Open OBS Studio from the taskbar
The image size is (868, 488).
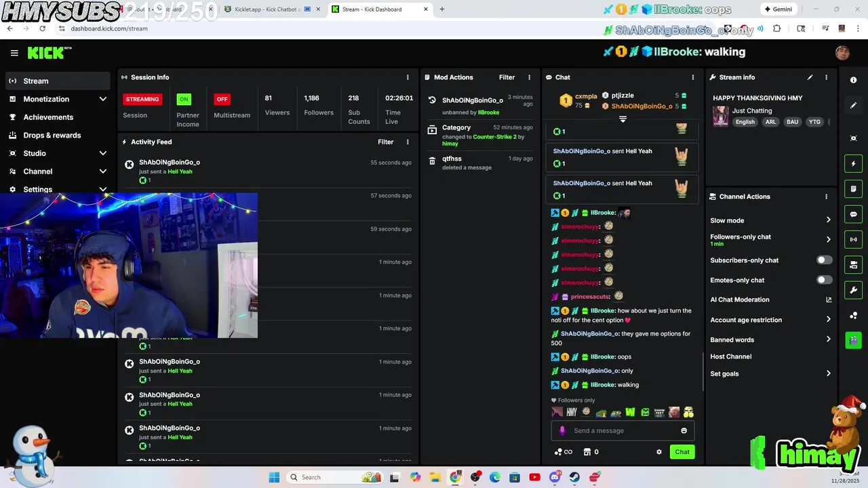[475, 477]
